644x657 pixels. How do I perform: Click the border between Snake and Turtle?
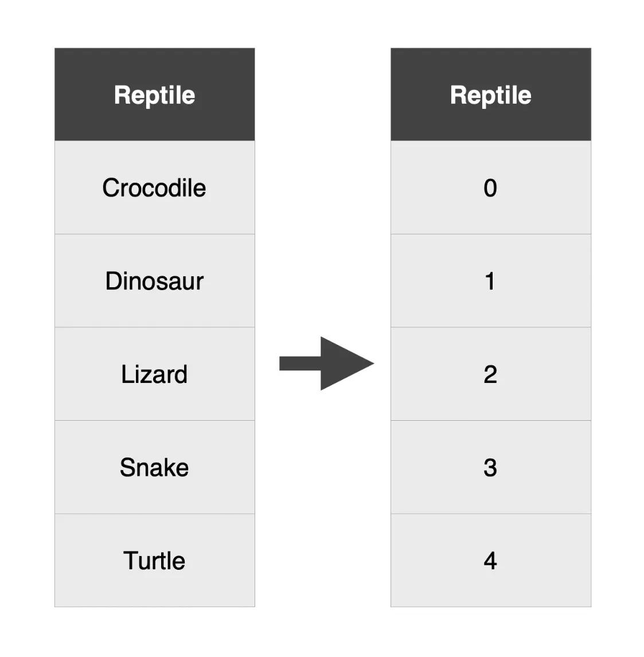tap(155, 514)
